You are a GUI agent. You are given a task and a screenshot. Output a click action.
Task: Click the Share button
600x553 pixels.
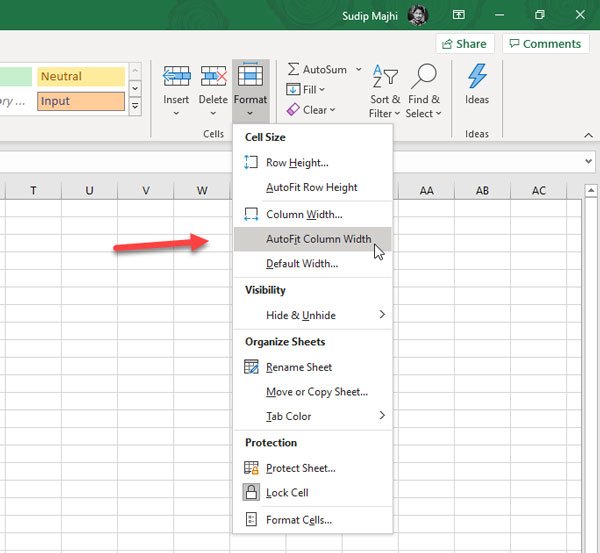[461, 44]
